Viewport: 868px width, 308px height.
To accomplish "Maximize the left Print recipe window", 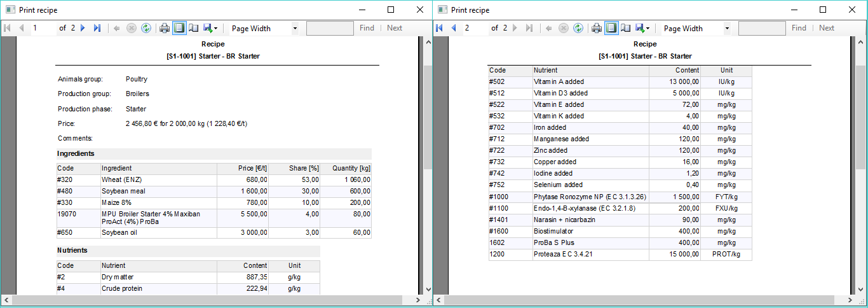I will [391, 10].
